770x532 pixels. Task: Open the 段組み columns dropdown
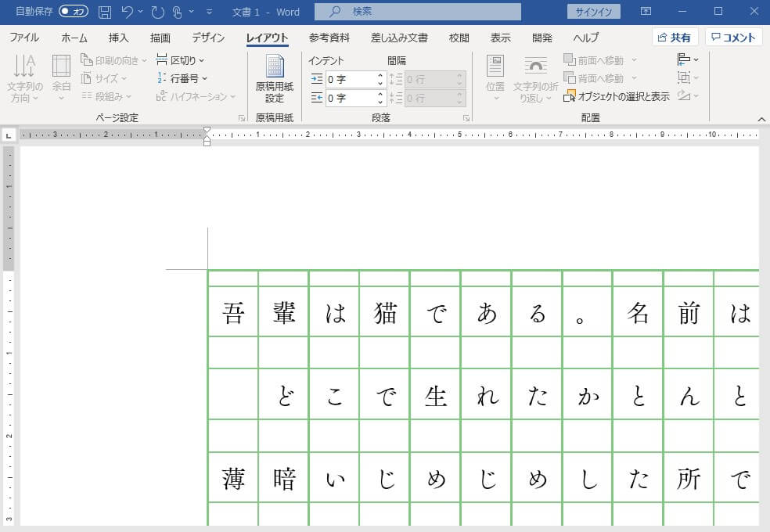106,96
